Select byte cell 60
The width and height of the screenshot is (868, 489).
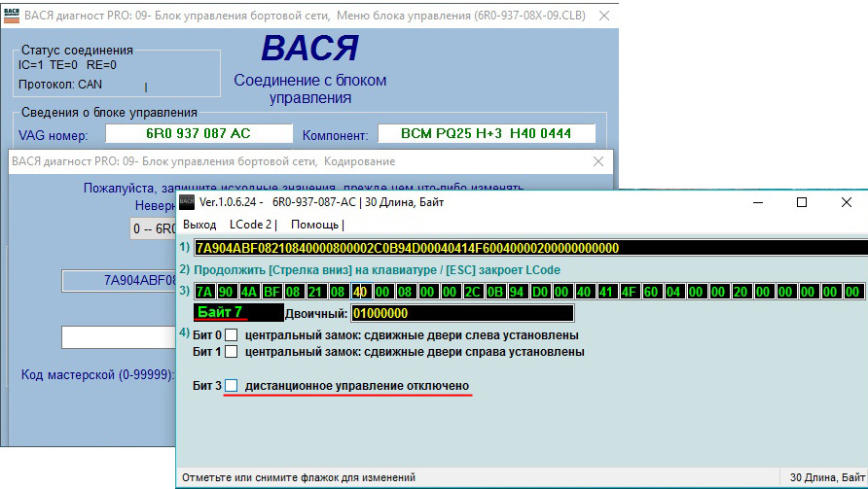point(651,292)
